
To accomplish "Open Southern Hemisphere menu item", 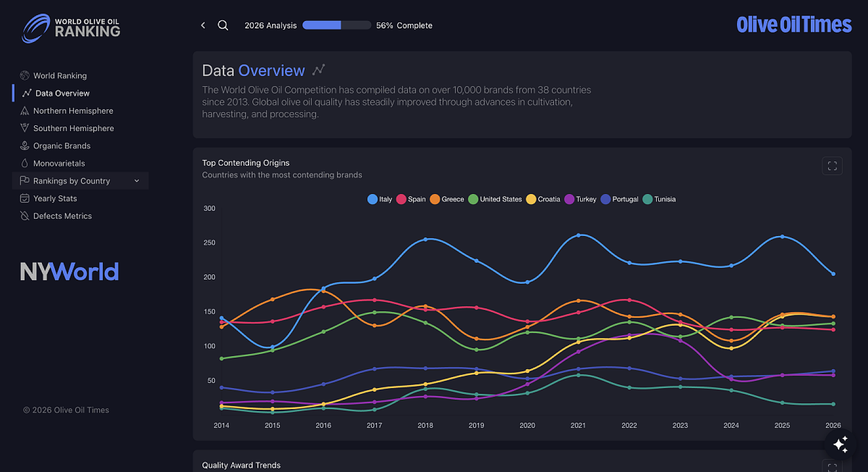I will point(73,128).
